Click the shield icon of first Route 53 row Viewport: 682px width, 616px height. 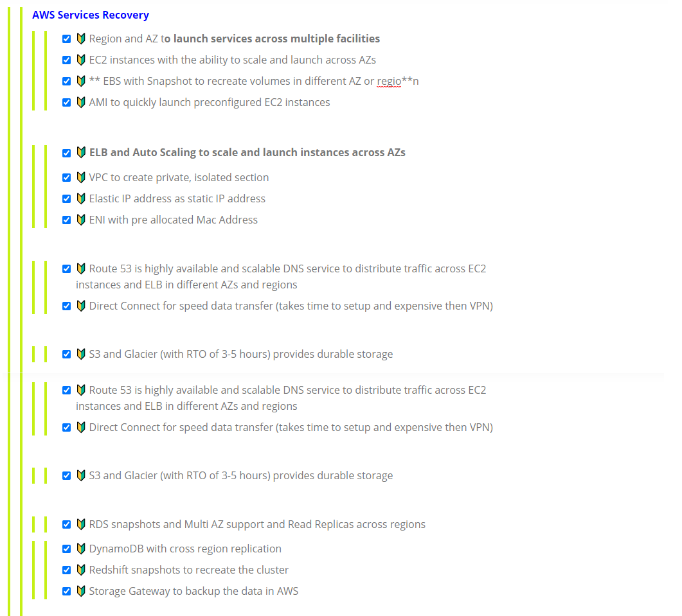81,268
